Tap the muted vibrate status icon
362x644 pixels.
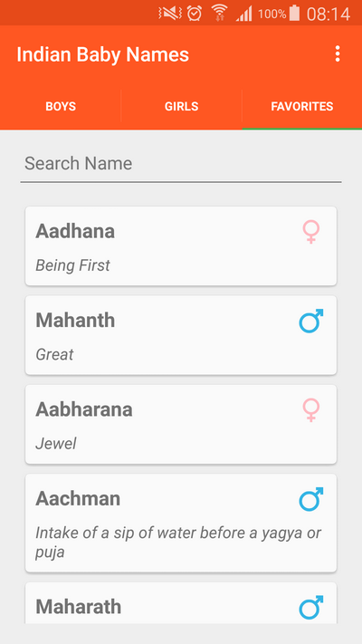click(170, 14)
